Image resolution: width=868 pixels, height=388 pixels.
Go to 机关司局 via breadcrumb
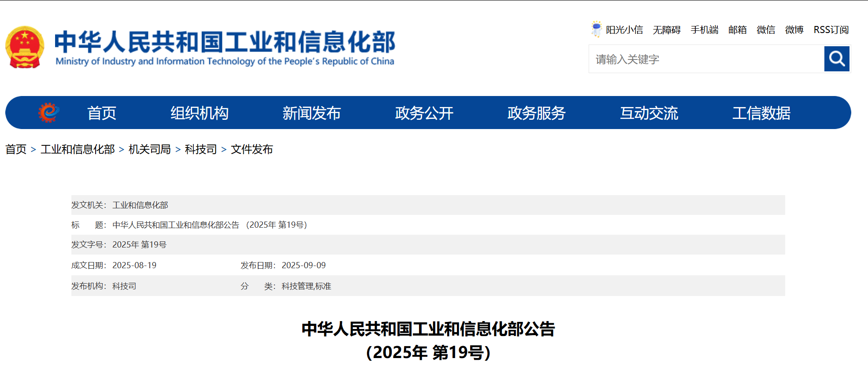[149, 149]
